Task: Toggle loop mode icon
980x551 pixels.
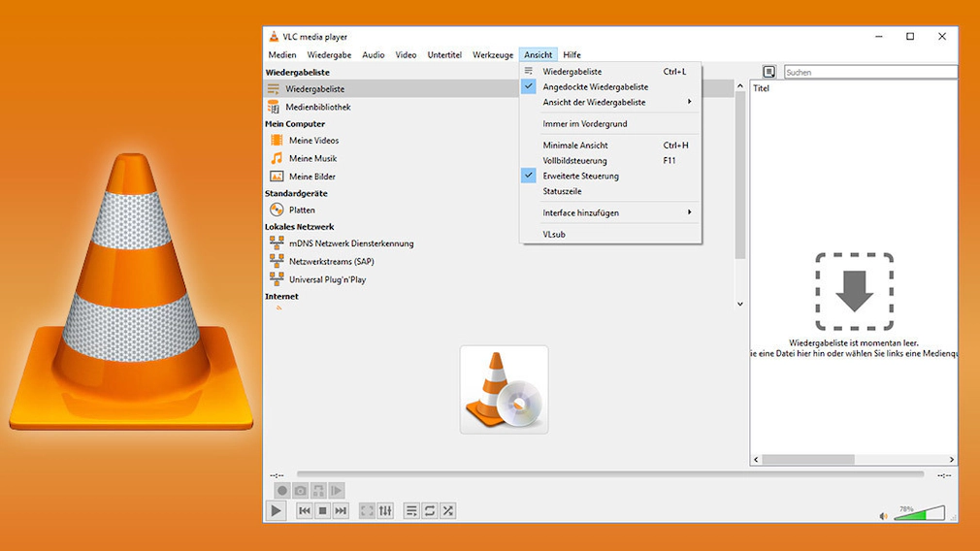Action: 430,510
